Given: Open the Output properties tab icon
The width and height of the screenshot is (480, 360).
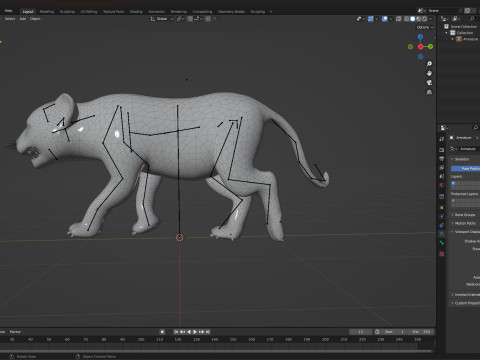Looking at the screenshot, I should click(x=442, y=159).
